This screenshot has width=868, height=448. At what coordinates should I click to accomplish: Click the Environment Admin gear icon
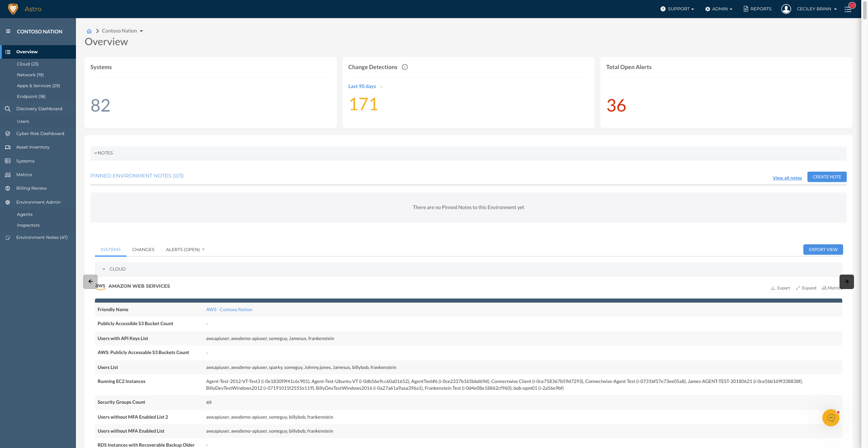pos(8,202)
